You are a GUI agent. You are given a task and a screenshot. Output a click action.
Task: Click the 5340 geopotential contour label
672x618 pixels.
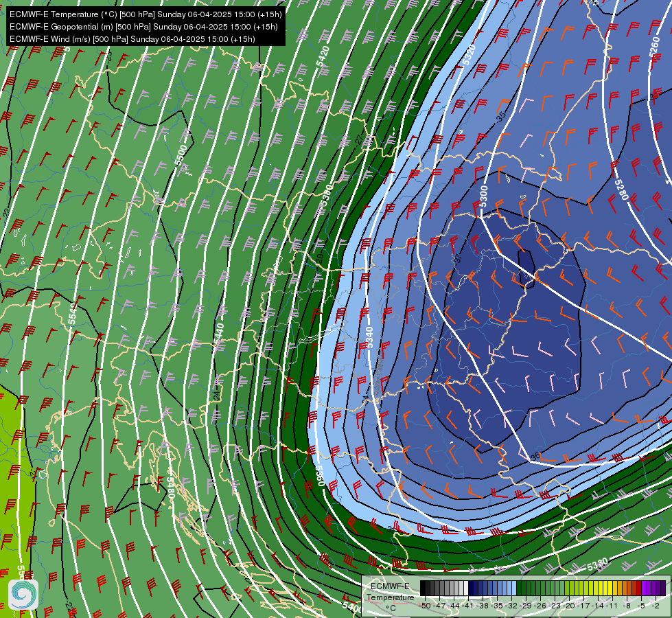pyautogui.click(x=369, y=338)
